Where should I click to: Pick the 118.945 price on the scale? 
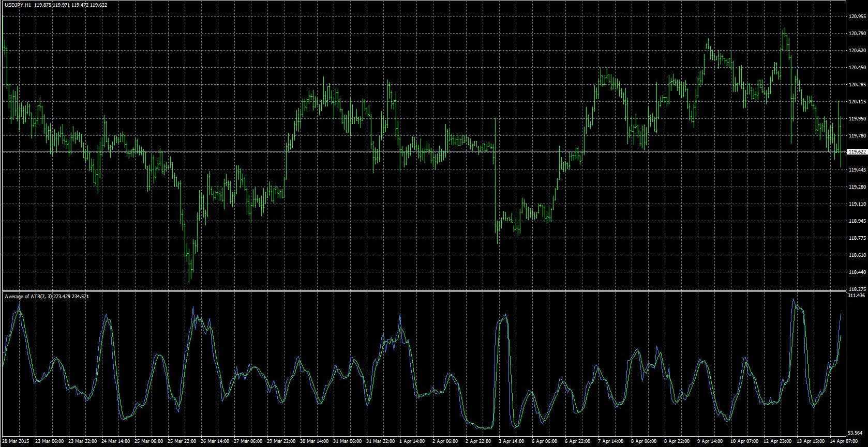click(x=857, y=221)
